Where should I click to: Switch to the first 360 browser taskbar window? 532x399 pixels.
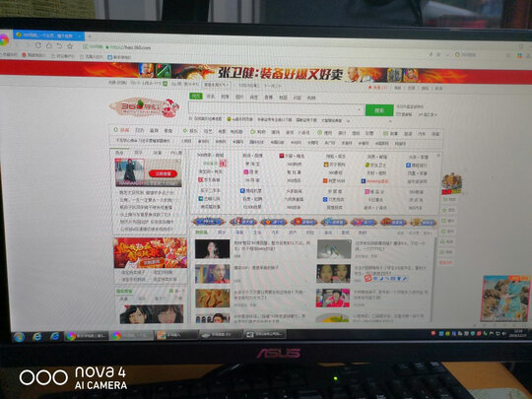coord(86,336)
